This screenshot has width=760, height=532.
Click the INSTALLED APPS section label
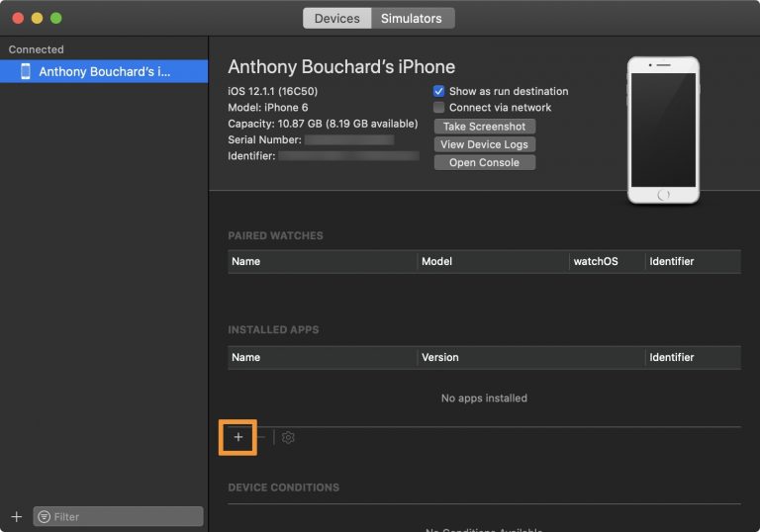pos(273,329)
